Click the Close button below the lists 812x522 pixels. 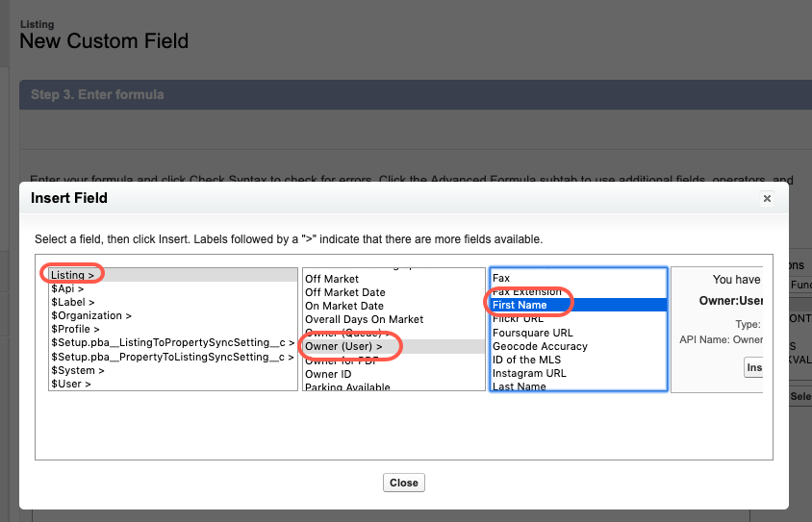(404, 483)
